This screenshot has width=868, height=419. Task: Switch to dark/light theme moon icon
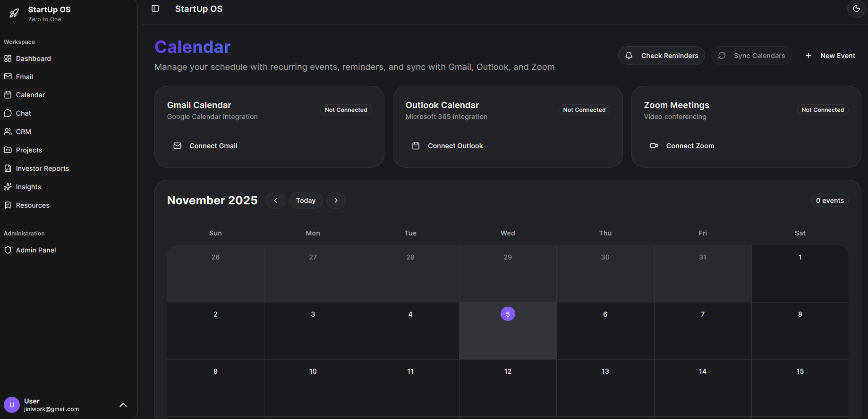pos(856,8)
